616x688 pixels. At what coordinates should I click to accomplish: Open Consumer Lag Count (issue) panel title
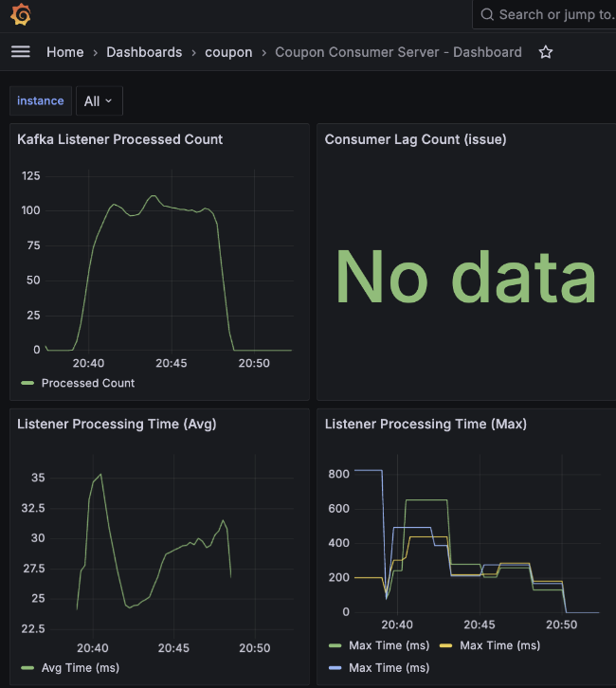[415, 139]
